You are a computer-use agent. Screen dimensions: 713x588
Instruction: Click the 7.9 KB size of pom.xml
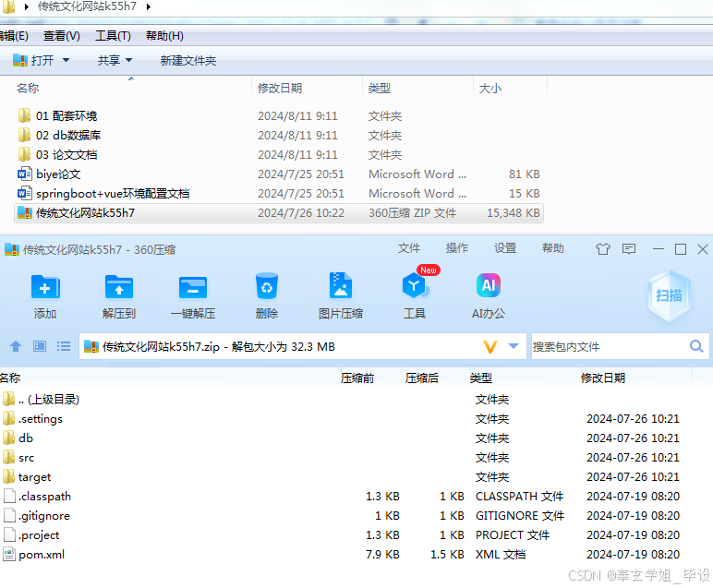click(382, 555)
